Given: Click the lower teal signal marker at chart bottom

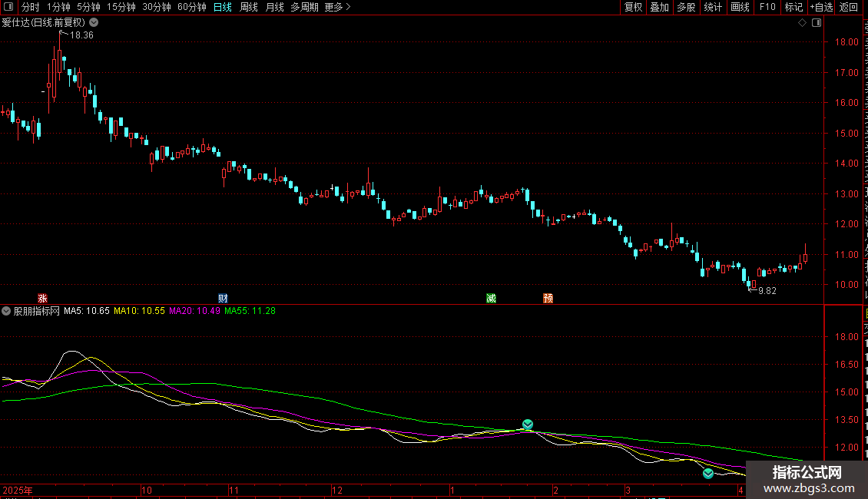Looking at the screenshot, I should pos(708,474).
